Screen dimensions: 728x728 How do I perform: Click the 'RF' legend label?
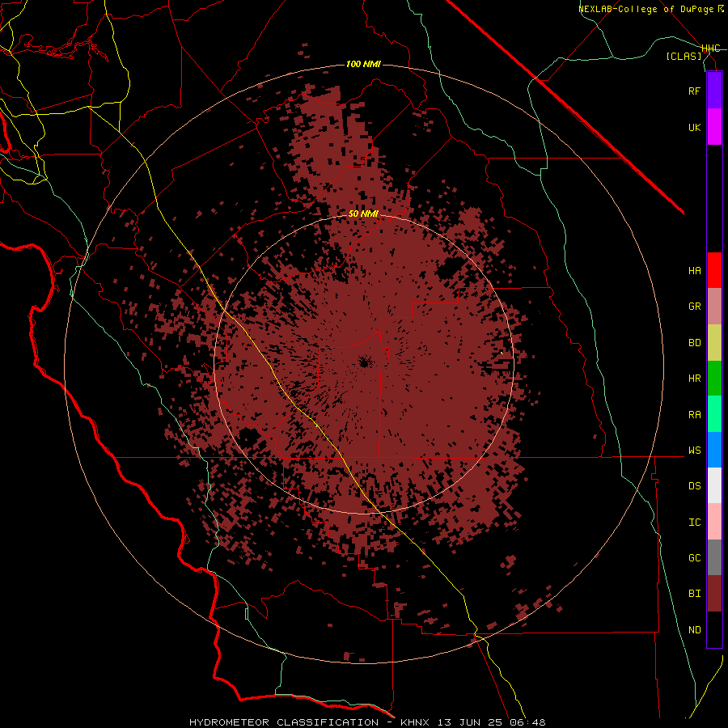695,91
